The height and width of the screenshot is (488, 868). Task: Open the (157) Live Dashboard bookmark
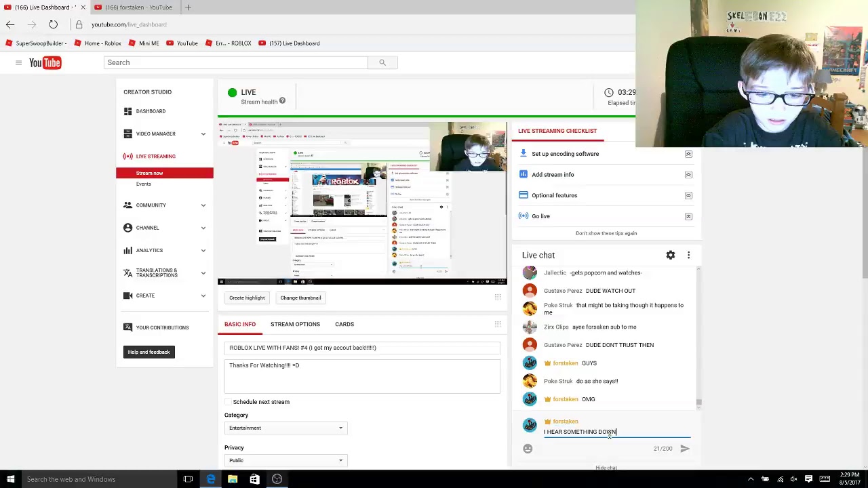click(289, 43)
